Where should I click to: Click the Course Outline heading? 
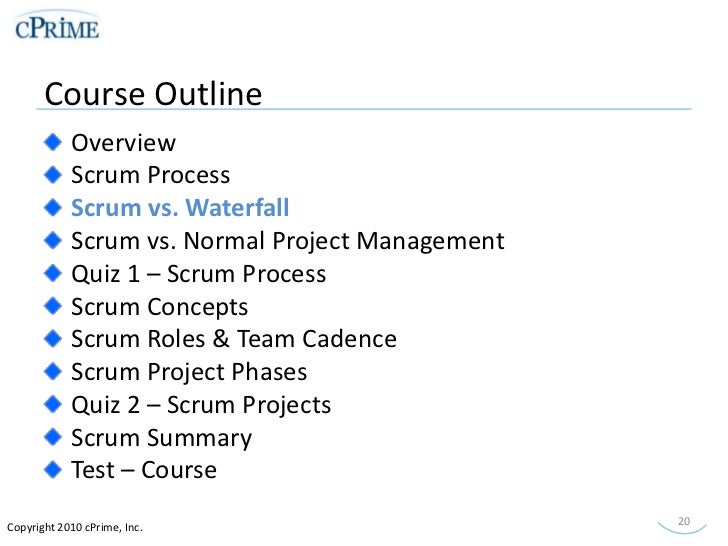(x=153, y=94)
